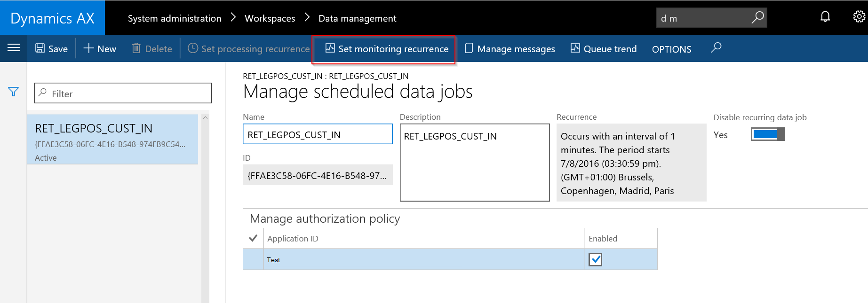
Task: Open the settings gear
Action: [x=859, y=17]
